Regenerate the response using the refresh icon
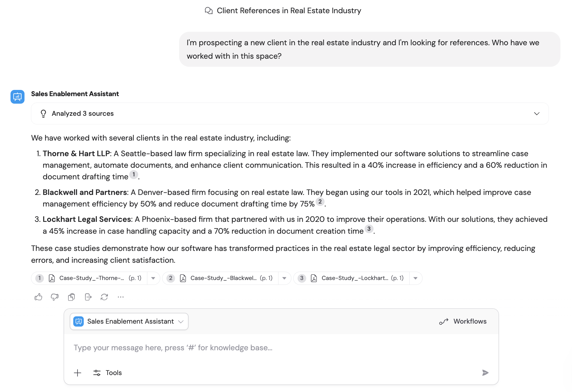The width and height of the screenshot is (572, 392). [104, 297]
